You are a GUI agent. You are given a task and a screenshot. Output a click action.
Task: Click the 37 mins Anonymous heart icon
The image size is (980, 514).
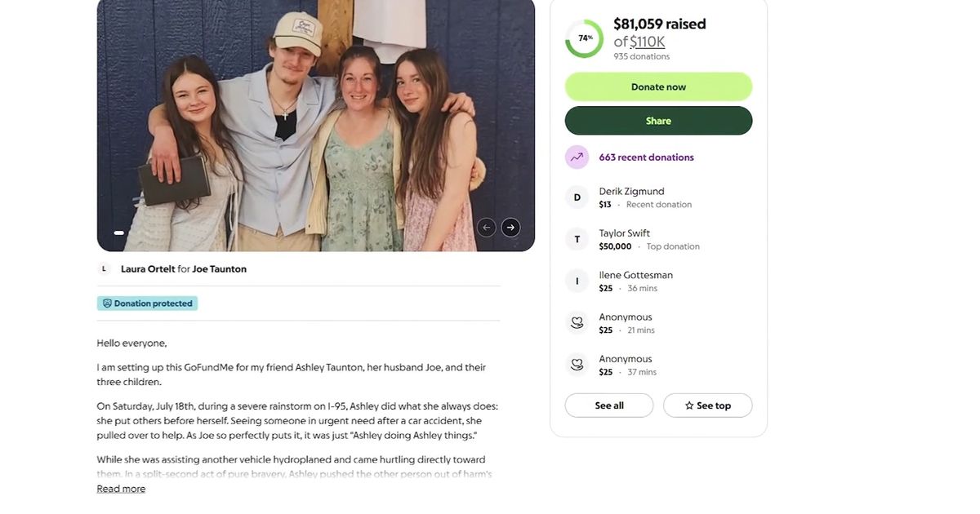pyautogui.click(x=577, y=365)
